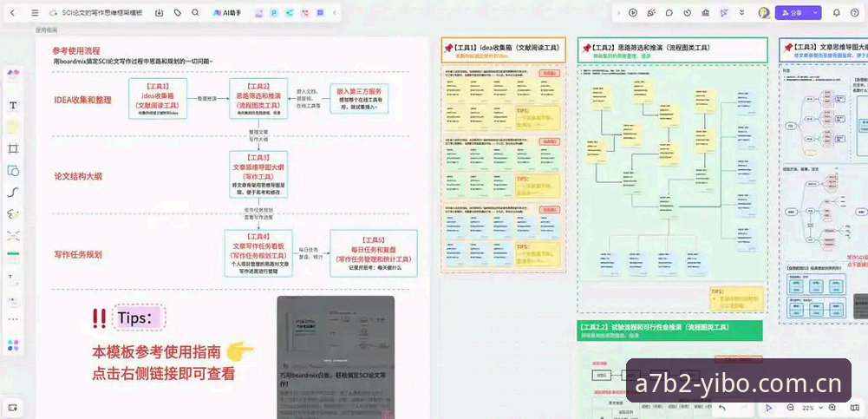
Task: Click the IDEA收集和整理 label
Action: pos(82,100)
